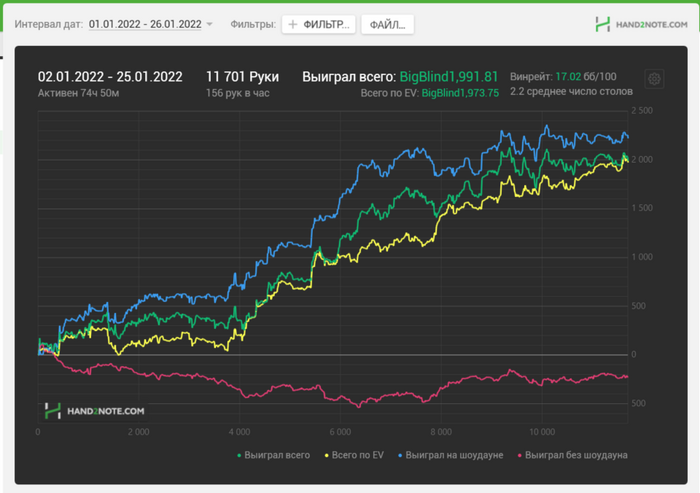This screenshot has height=493, width=700.
Task: Click the Hand2Note logo in header
Action: coord(641,25)
